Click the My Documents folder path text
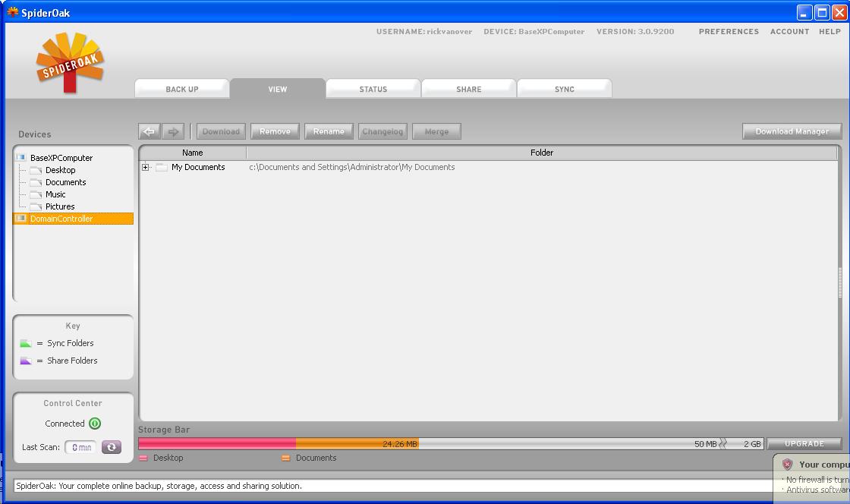 click(352, 168)
